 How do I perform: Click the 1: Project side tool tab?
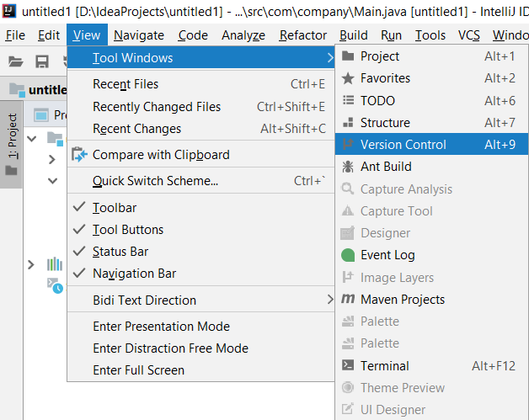tap(12, 144)
